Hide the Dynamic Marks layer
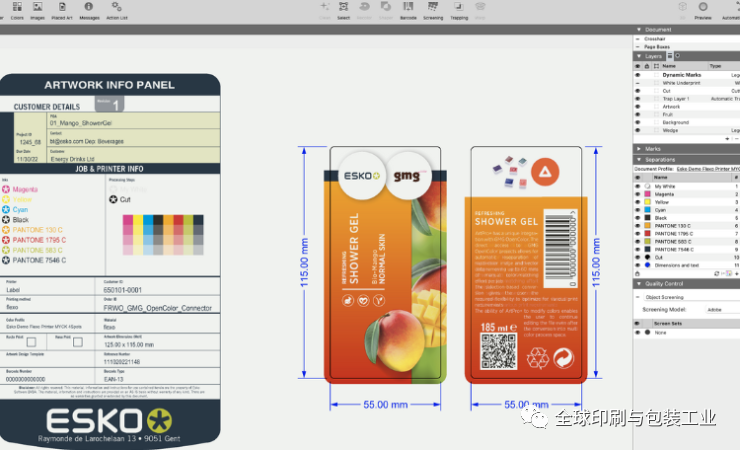The image size is (740, 450). pyautogui.click(x=638, y=75)
